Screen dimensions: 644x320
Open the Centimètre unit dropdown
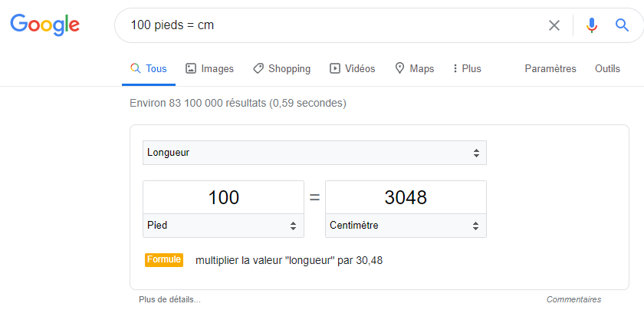(x=406, y=226)
